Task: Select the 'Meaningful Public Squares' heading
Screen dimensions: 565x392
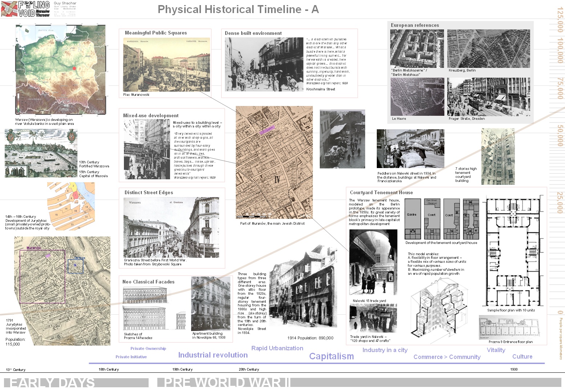Action: (x=156, y=33)
